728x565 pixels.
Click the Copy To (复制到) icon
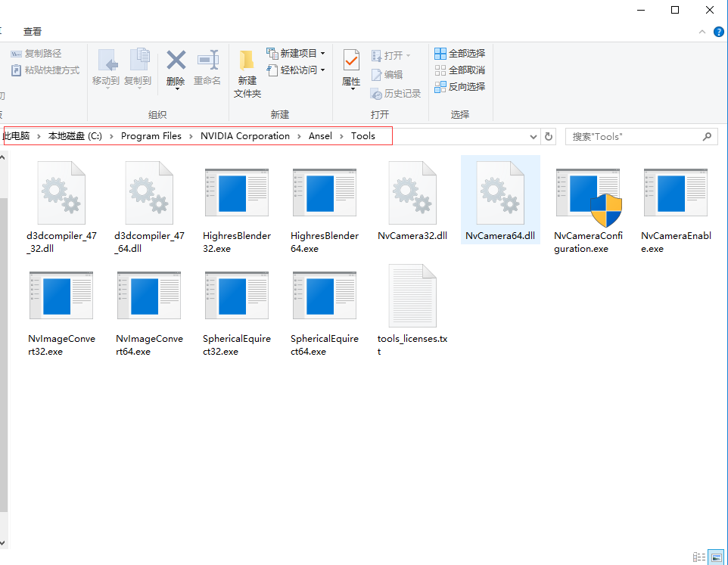(138, 61)
